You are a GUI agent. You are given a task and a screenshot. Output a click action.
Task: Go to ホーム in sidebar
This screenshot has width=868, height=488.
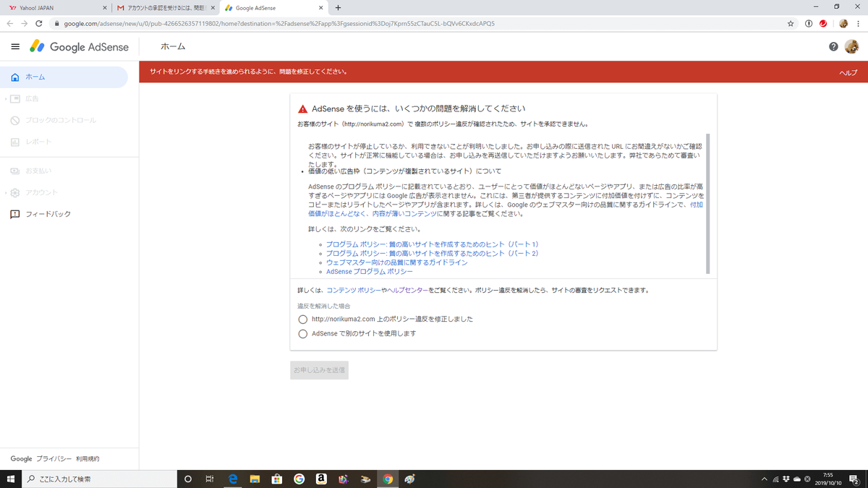64,77
